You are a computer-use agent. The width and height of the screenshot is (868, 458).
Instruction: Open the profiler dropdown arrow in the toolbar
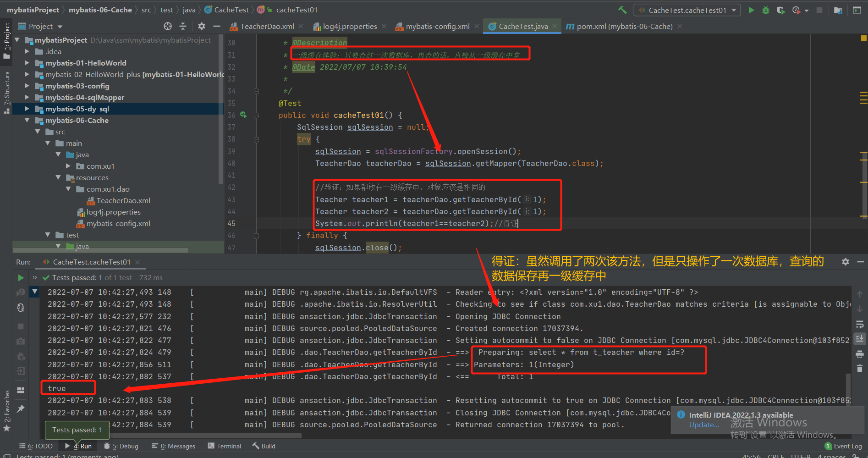pos(807,10)
